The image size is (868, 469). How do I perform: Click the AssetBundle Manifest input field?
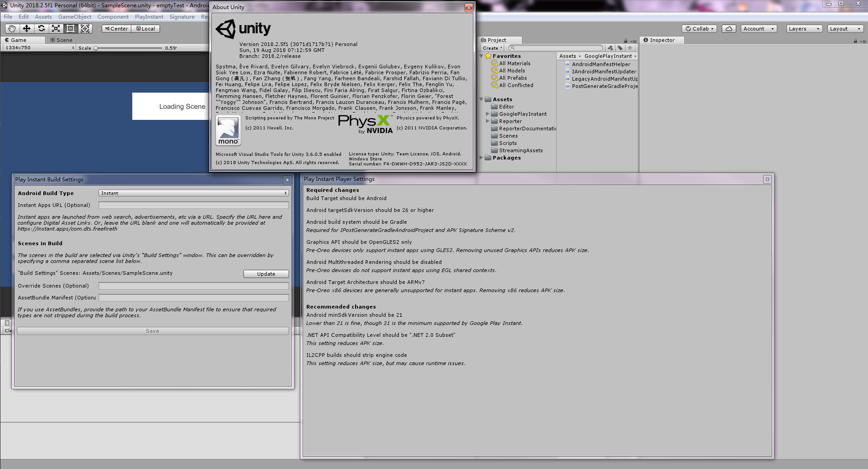(x=193, y=298)
